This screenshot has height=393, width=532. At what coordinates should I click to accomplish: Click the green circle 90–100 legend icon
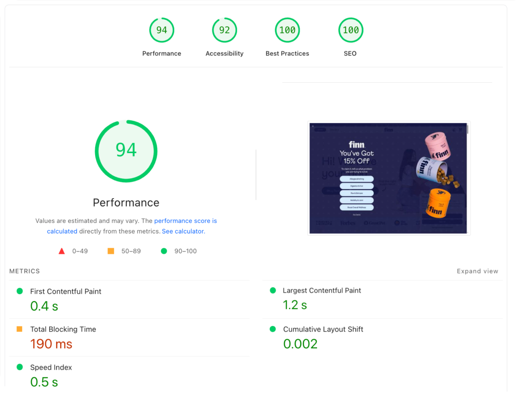tap(164, 251)
